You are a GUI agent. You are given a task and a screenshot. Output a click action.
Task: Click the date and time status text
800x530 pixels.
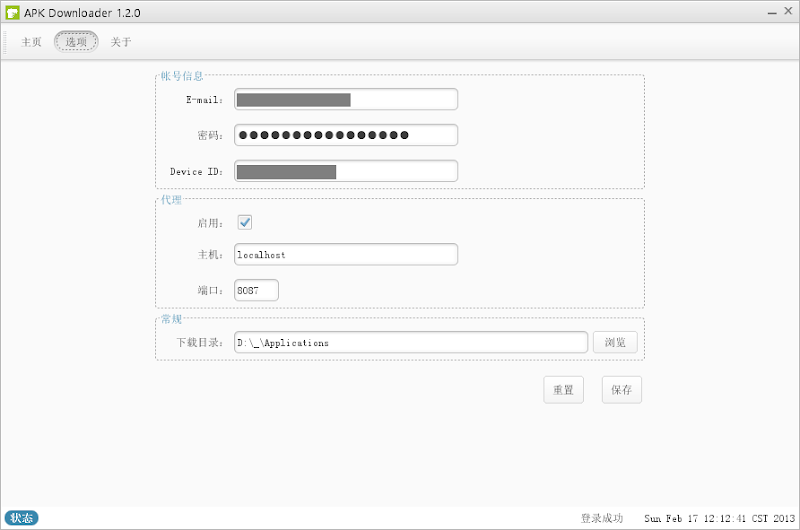[x=719, y=518]
